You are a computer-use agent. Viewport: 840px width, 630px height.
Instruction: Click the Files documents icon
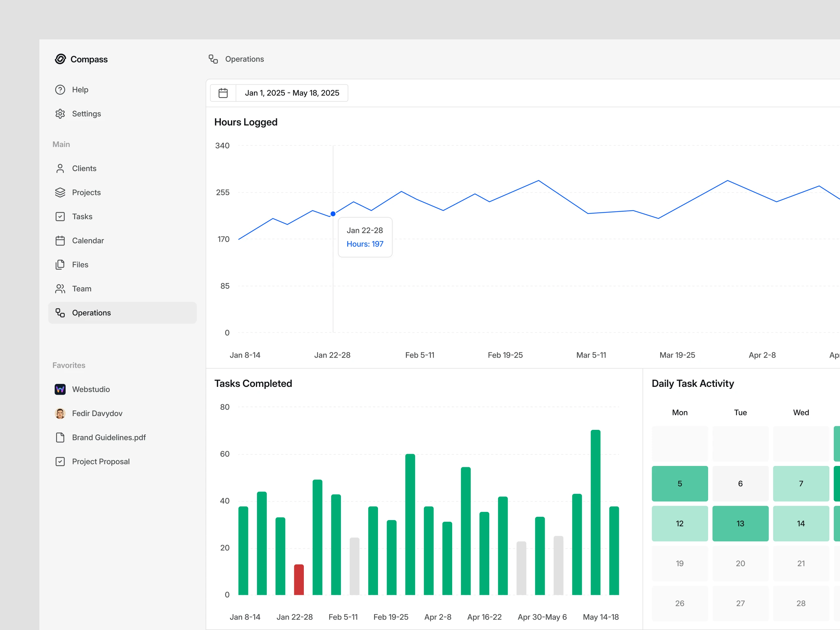[60, 265]
